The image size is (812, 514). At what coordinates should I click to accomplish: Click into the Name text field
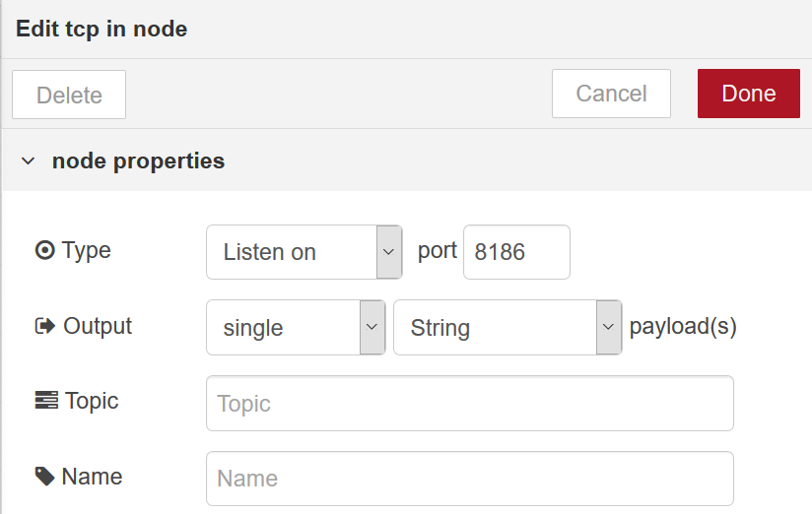(470, 479)
